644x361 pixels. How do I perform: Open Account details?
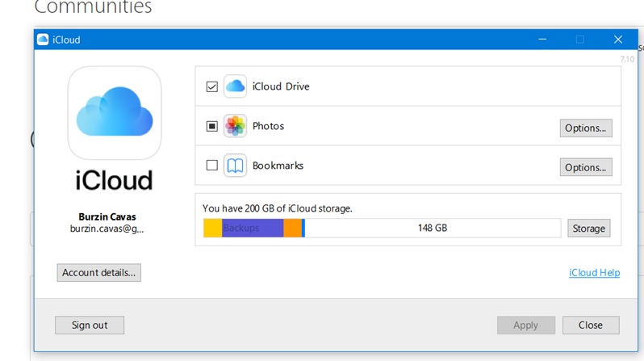tap(99, 273)
